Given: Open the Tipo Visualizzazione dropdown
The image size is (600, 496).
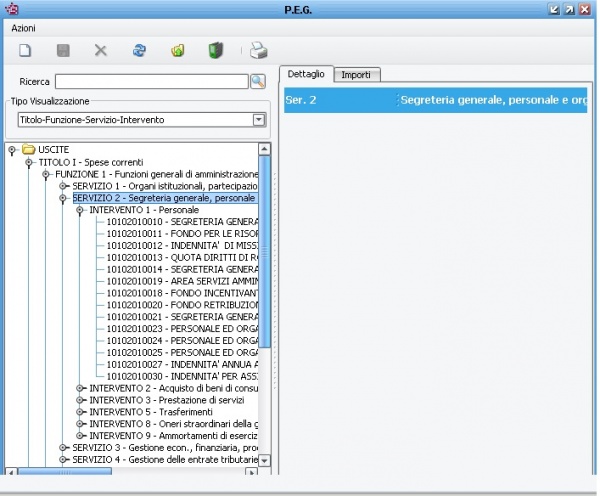Looking at the screenshot, I should click(258, 120).
